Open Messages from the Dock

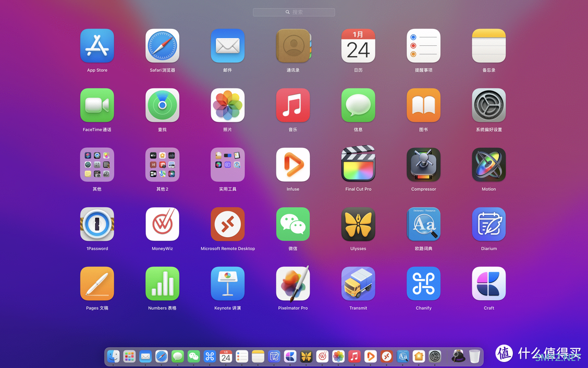177,356
